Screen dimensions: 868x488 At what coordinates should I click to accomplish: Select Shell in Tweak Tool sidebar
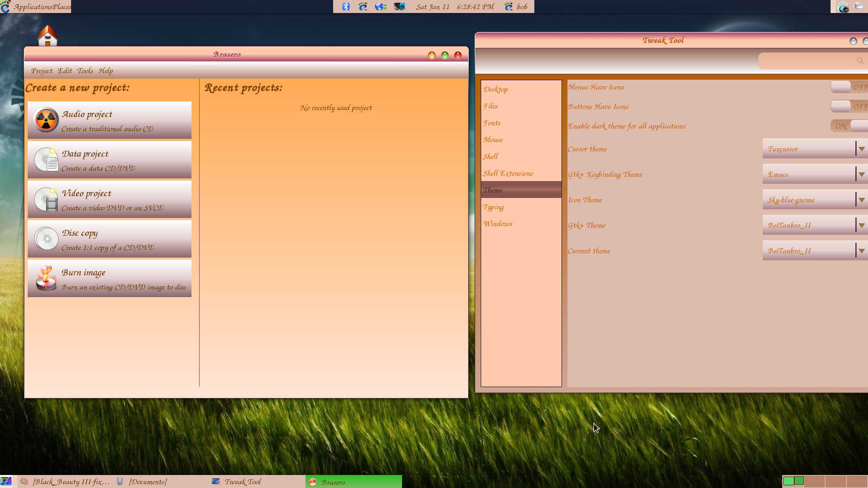(521, 156)
